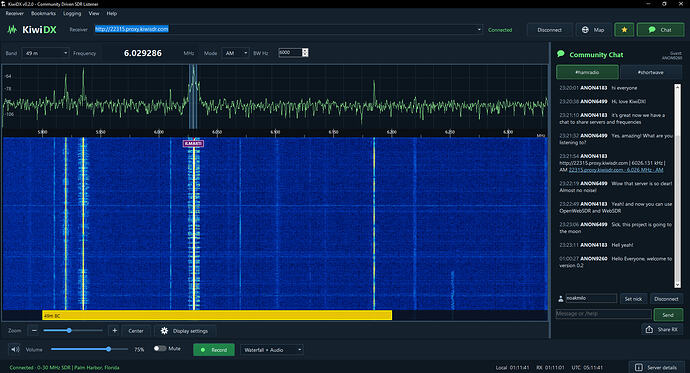The width and height of the screenshot is (690, 373).
Task: Click the nickname input field
Action: pyautogui.click(x=591, y=298)
